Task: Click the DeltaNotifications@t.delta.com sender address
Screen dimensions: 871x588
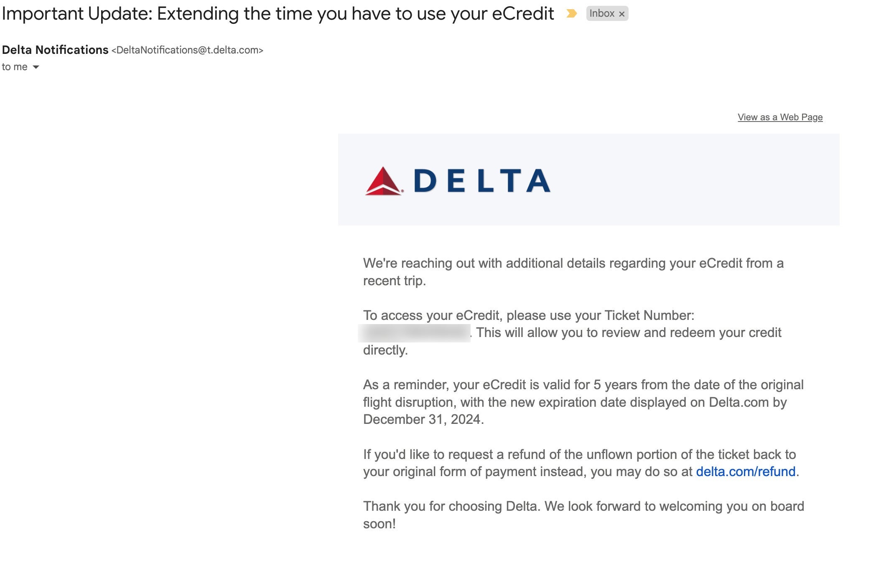Action: point(187,51)
